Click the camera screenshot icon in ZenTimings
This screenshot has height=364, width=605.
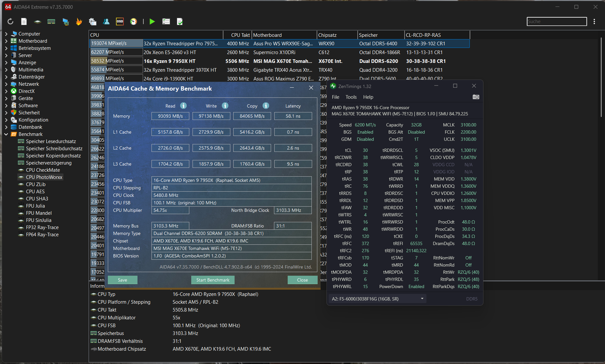(x=476, y=97)
